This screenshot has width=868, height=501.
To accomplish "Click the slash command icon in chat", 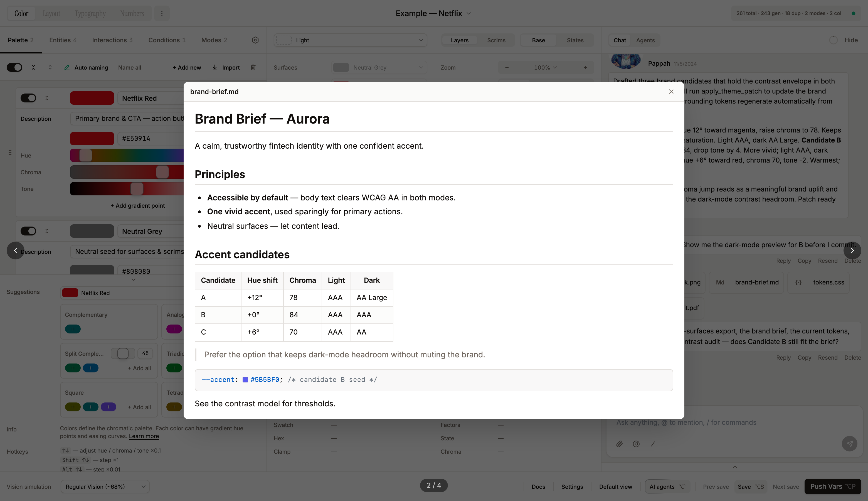I will [x=653, y=444].
